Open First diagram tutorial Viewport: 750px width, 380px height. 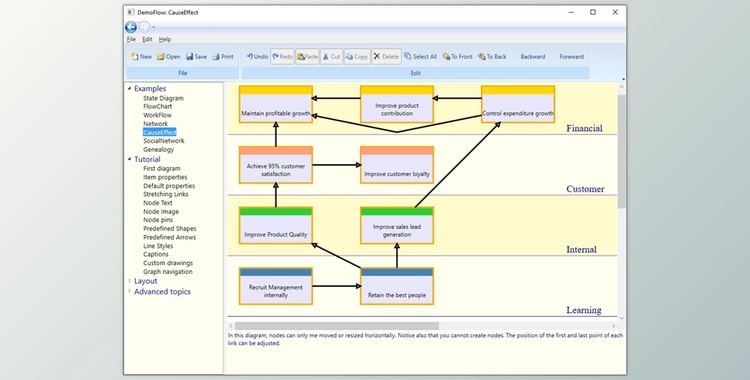point(162,168)
